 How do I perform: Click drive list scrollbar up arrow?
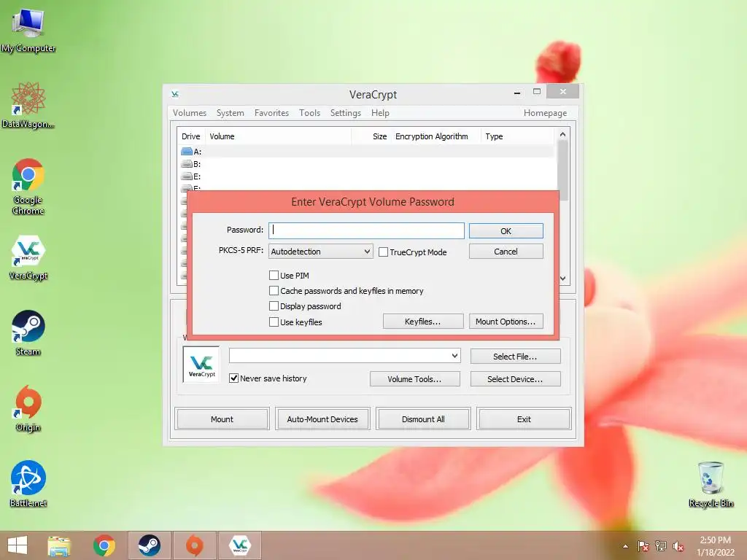click(x=562, y=134)
